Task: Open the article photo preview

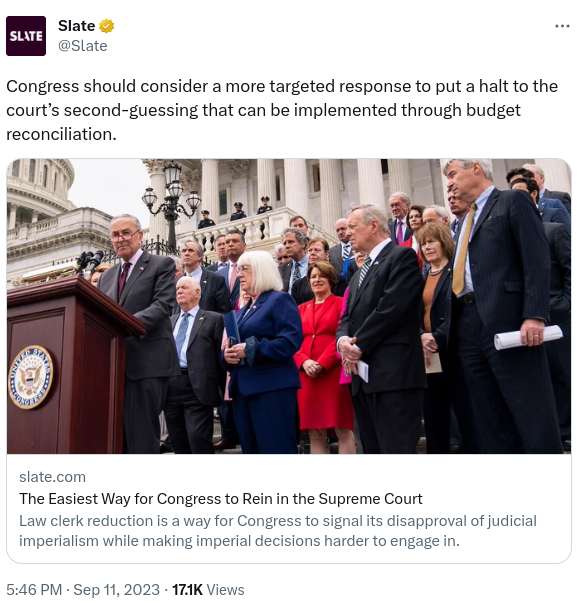Action: point(289,306)
